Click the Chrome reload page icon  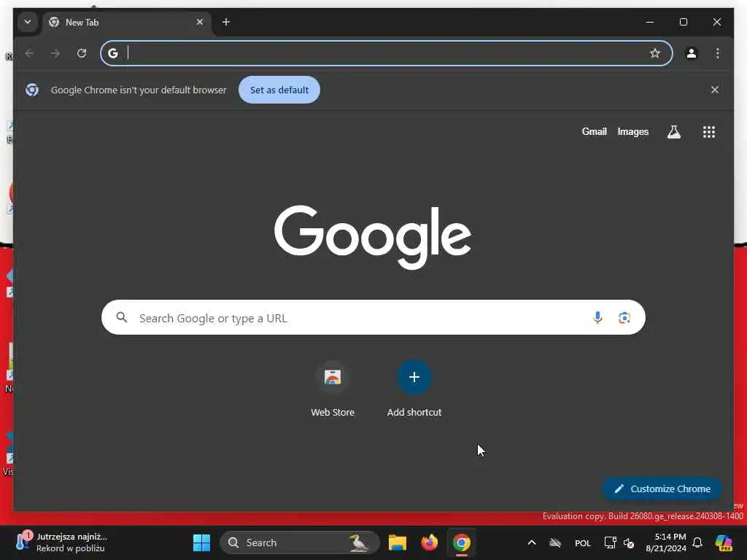pyautogui.click(x=82, y=53)
